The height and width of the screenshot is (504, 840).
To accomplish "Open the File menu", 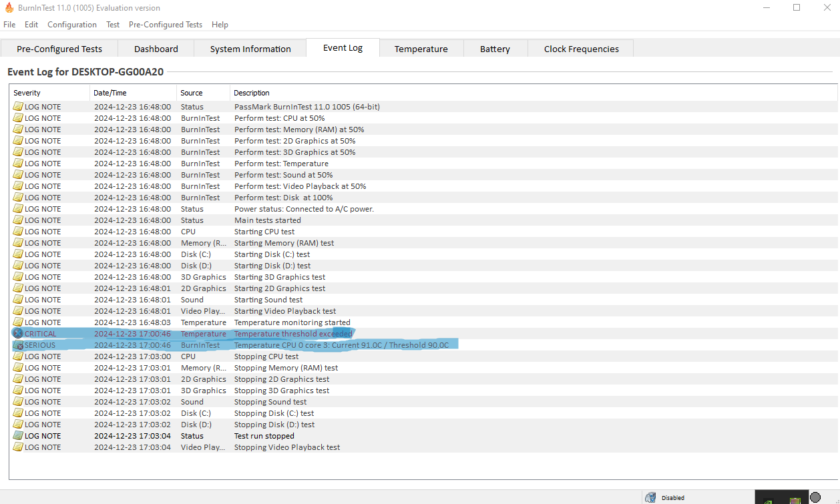I will 9,25.
